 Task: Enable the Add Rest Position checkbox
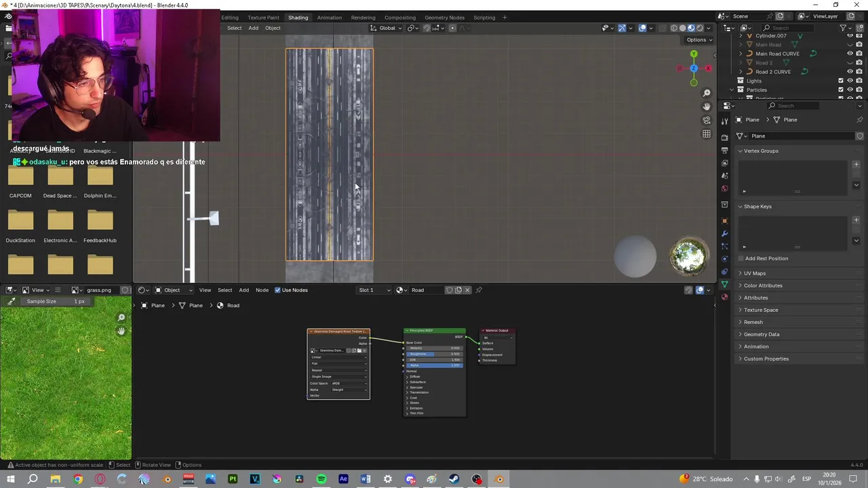[x=741, y=258]
